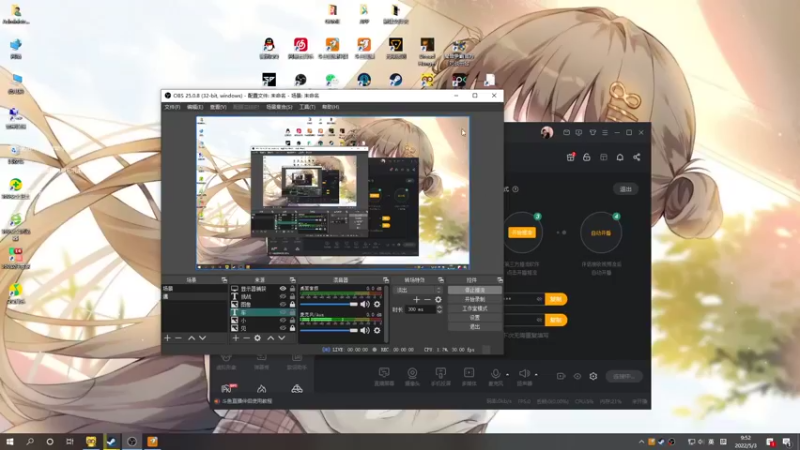
Task: Move the scene up with the Scenes up arrow
Action: coord(191,338)
